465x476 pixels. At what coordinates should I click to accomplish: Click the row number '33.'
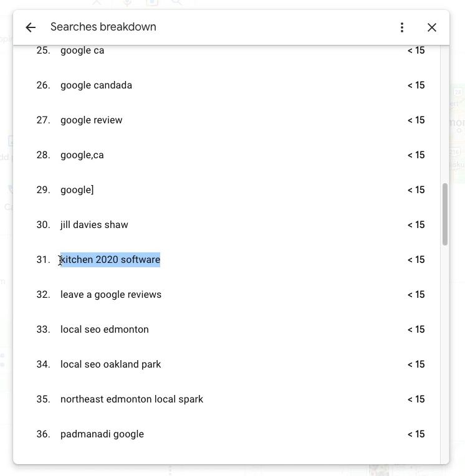coord(43,330)
